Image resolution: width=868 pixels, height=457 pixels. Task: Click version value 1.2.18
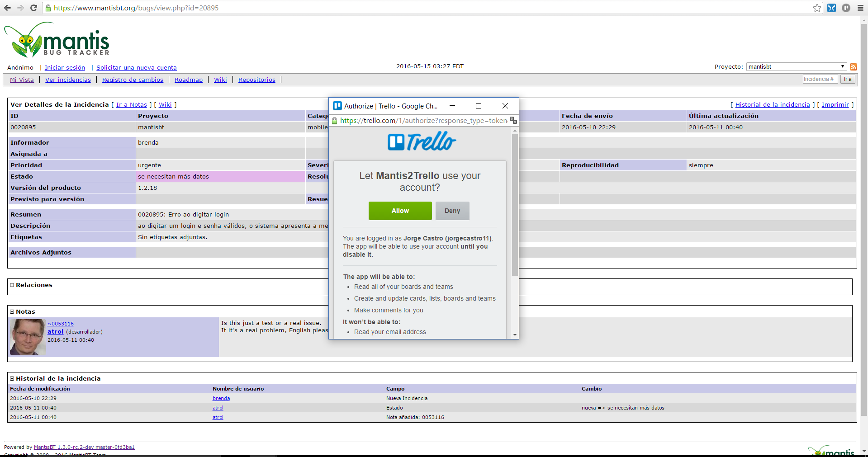tap(147, 188)
